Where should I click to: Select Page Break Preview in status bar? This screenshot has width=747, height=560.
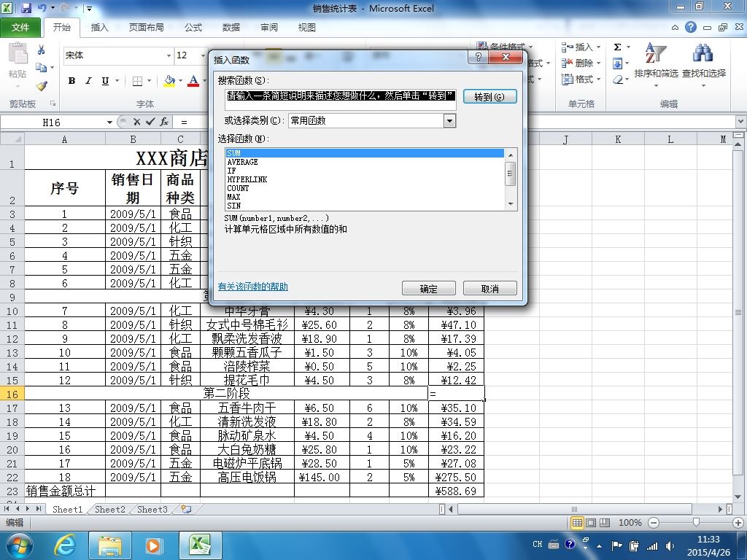tap(605, 523)
